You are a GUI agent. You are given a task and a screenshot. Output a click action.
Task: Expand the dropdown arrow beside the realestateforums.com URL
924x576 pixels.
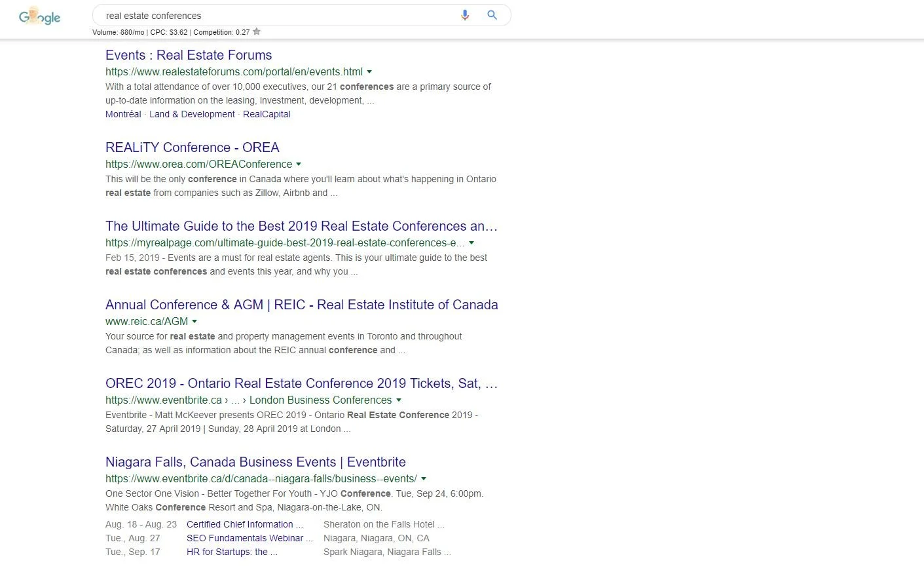pos(369,72)
